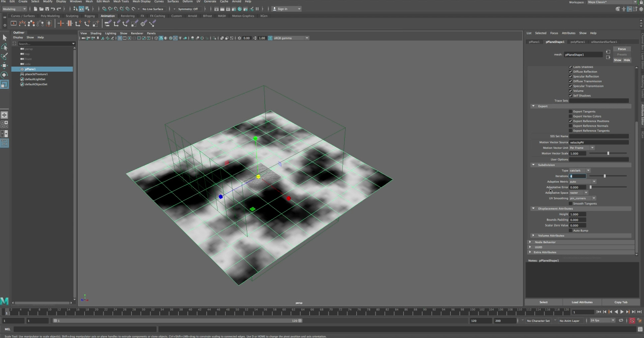
Task: Select the arrow Select tool in toolbox
Action: [5, 37]
